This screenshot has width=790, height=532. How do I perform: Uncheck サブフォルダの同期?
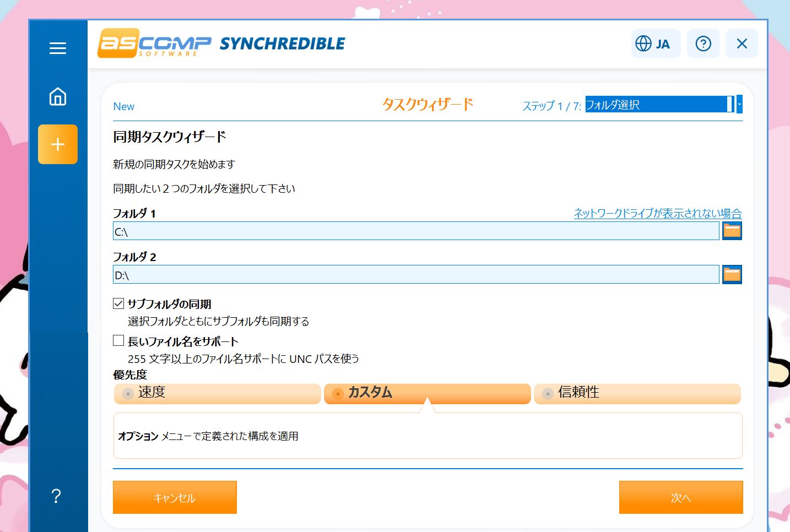pos(117,302)
